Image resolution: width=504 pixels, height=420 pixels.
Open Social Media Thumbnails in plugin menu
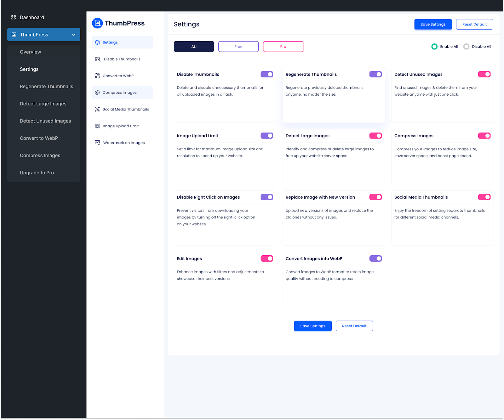[126, 109]
